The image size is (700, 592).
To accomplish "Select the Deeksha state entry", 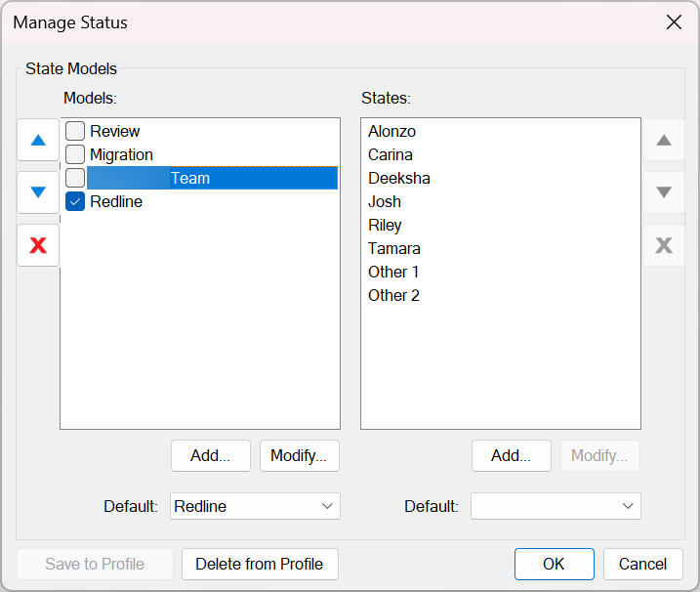I will click(399, 178).
